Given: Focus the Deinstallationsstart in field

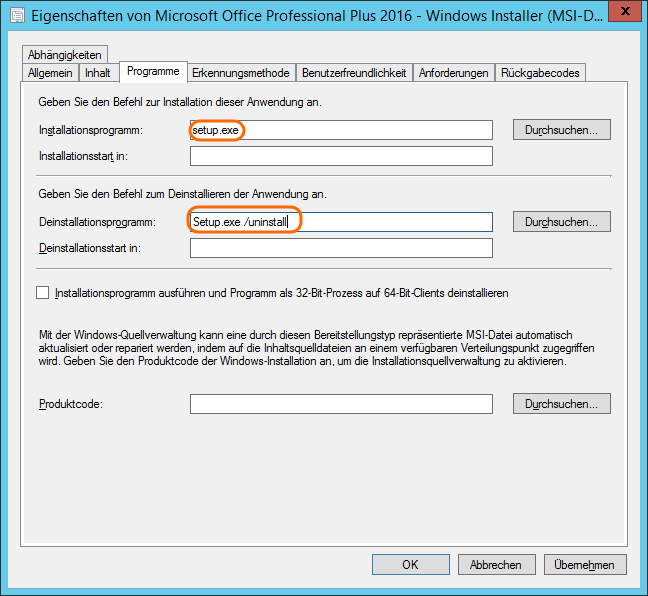Looking at the screenshot, I should 340,248.
